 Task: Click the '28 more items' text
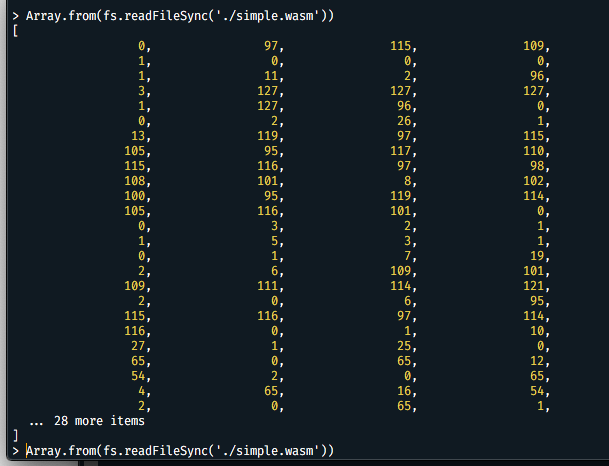94,421
